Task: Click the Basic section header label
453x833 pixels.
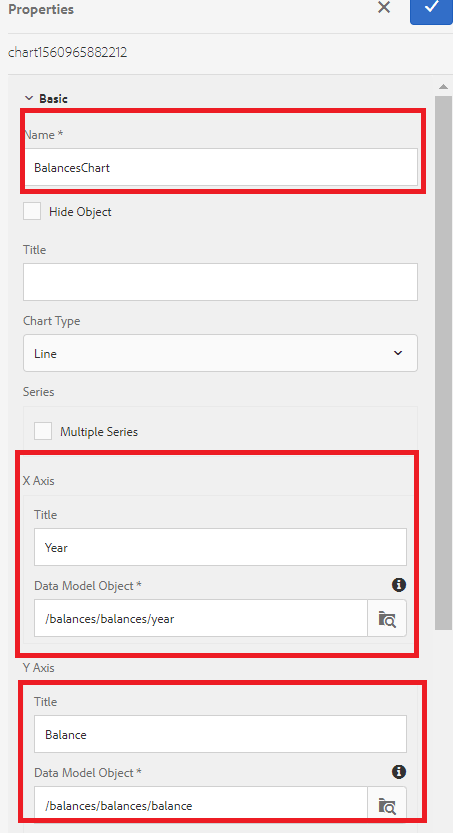Action: (x=53, y=98)
